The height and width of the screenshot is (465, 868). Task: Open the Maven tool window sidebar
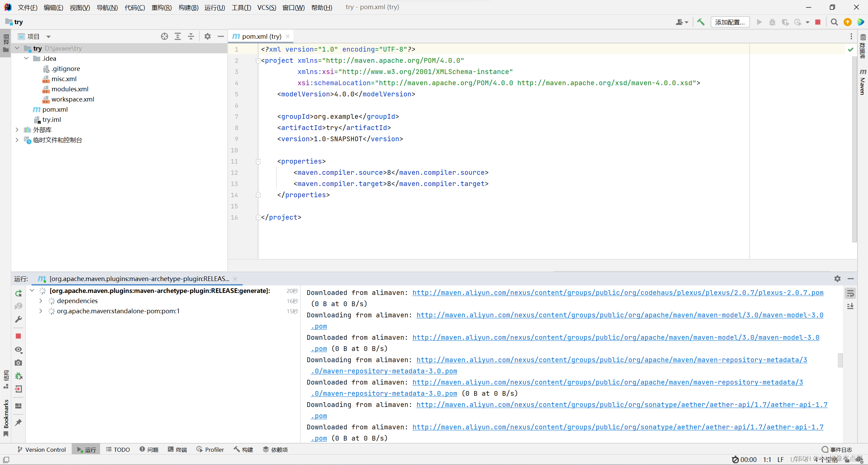[863, 82]
